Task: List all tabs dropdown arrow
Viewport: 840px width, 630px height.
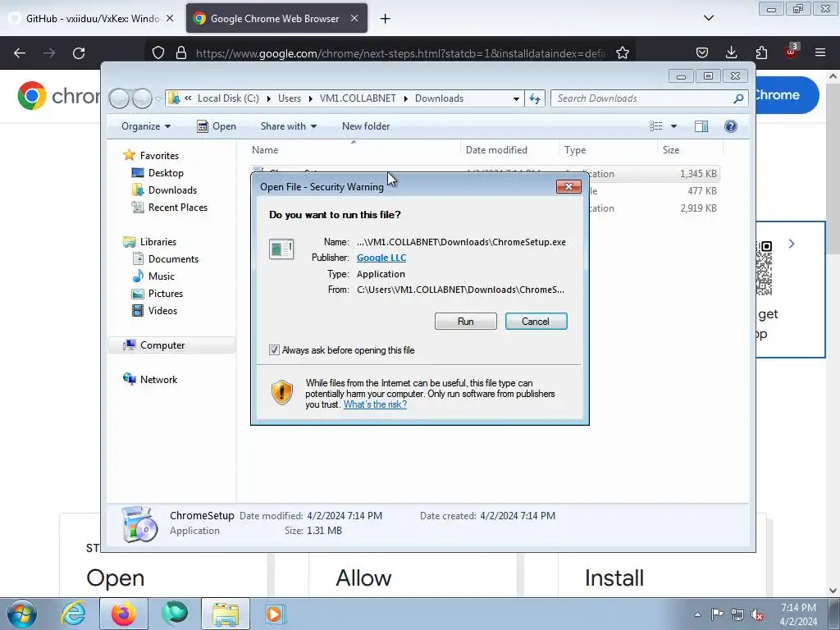Action: point(708,18)
